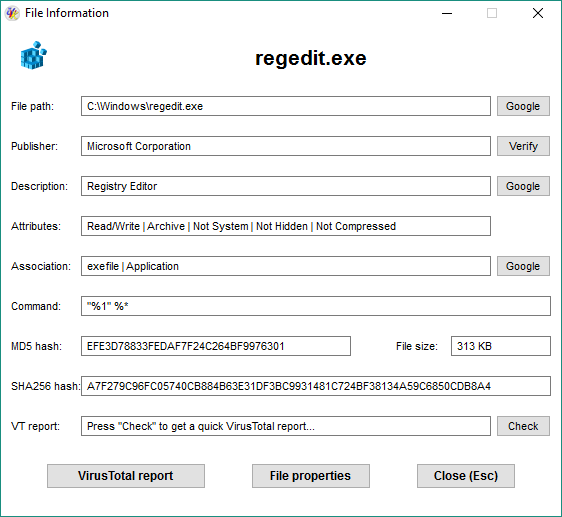This screenshot has height=517, width=562.
Task: Click the "File path:" label
Action: 32,106
